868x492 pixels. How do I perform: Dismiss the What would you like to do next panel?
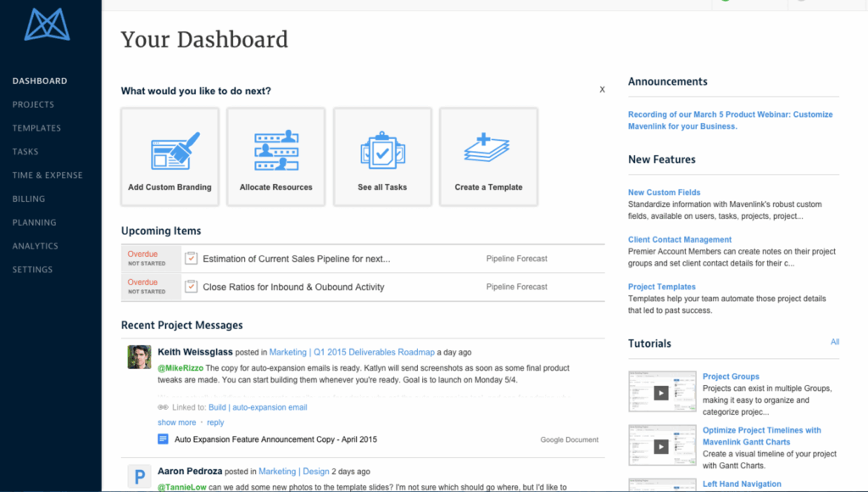coord(603,89)
